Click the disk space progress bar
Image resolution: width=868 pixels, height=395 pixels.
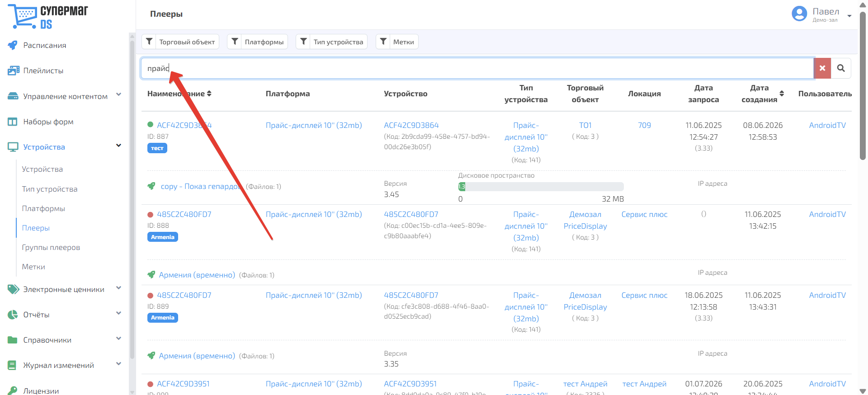pyautogui.click(x=541, y=187)
